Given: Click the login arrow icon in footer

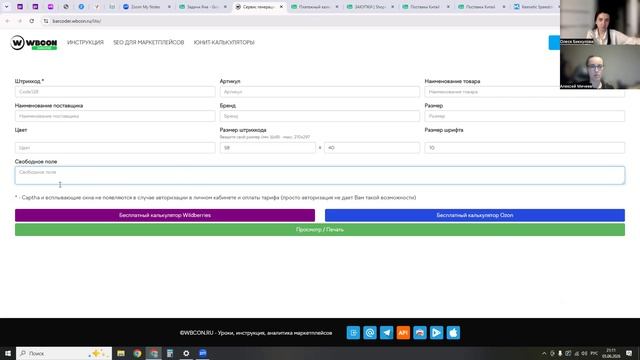Looking at the screenshot, I should 353,333.
